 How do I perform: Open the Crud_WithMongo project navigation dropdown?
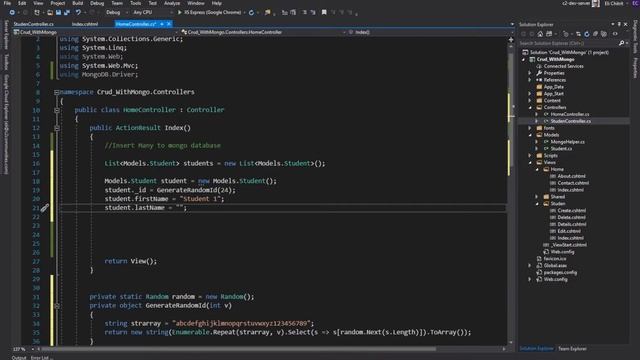point(96,32)
